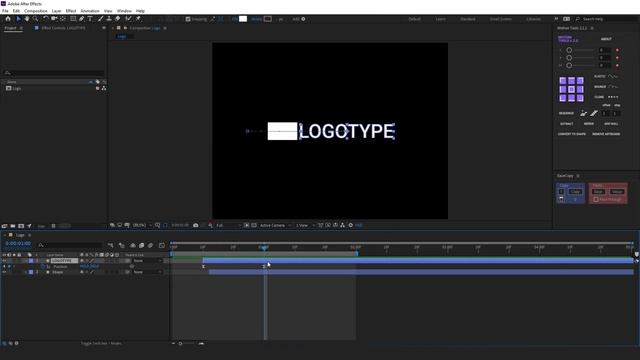The width and height of the screenshot is (640, 360).
Task: Open the workspace overflow chevron menu
Action: point(556,19)
